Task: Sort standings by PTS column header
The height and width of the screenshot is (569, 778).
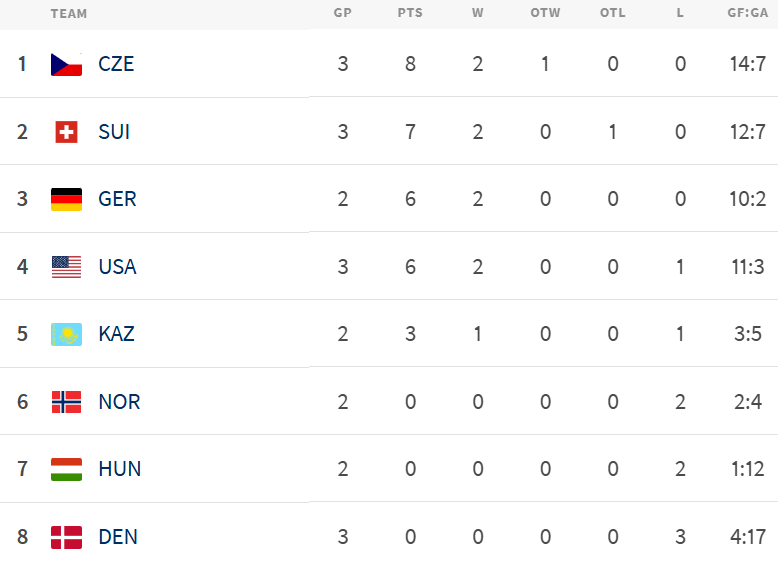Action: point(410,13)
